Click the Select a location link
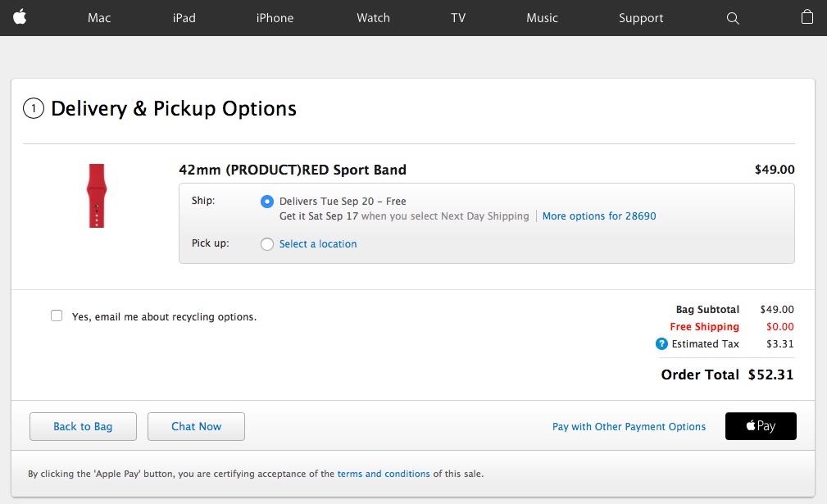The image size is (827, 504). tap(318, 244)
